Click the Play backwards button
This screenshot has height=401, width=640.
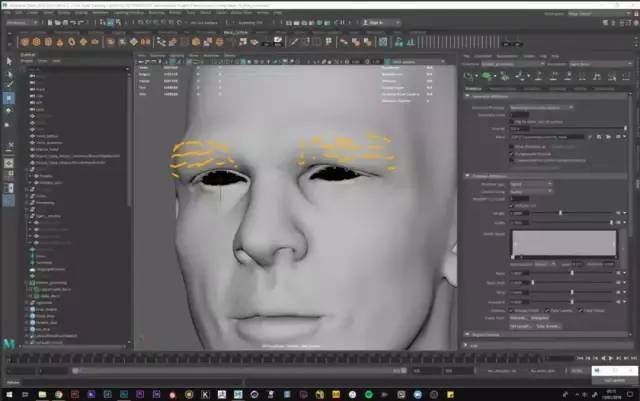(x=603, y=358)
